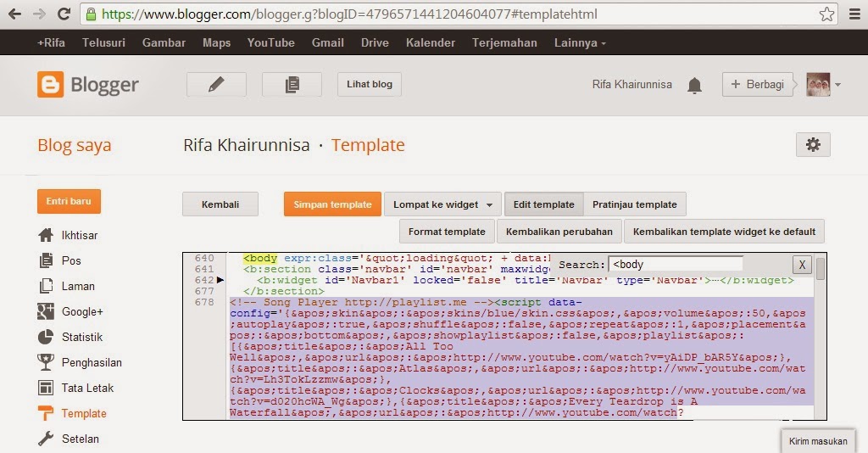Click line number 678 in the gutter
The width and height of the screenshot is (868, 453).
[x=203, y=302]
